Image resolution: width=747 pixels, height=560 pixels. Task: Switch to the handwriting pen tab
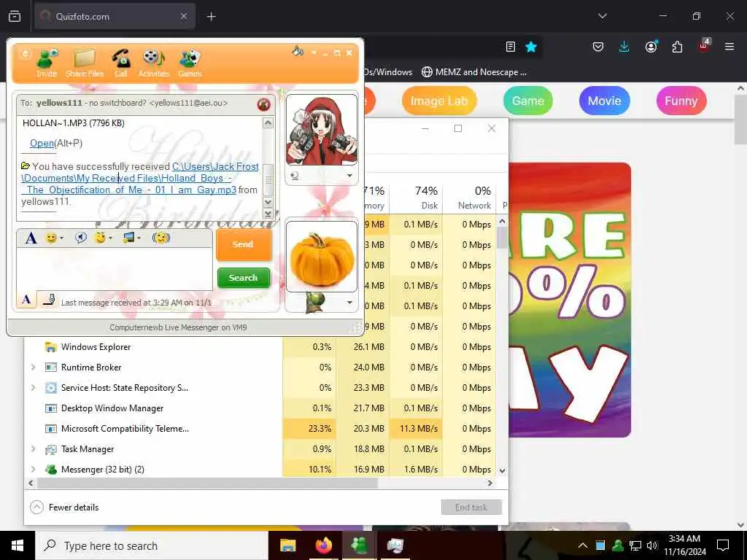click(49, 300)
